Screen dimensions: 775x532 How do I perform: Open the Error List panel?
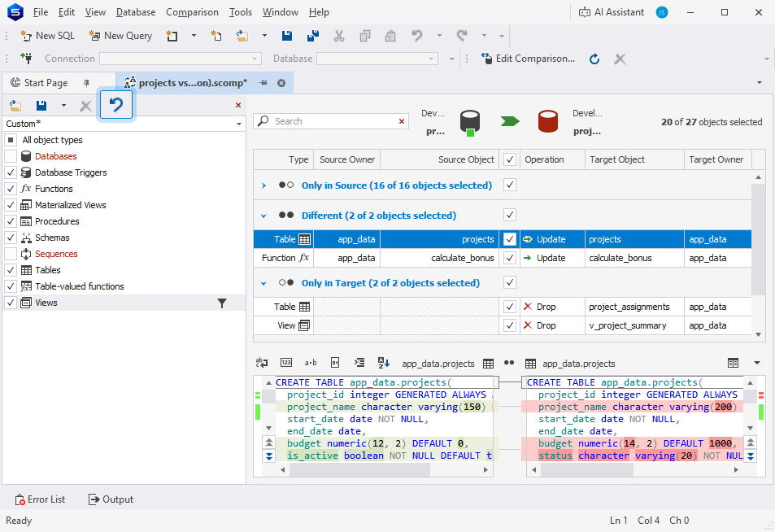click(40, 499)
